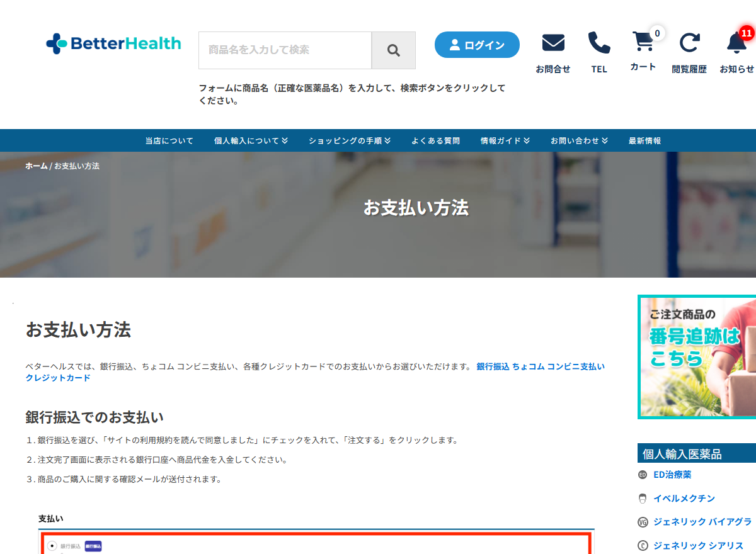The width and height of the screenshot is (756, 554).
Task: Click the イベルメクチン category icon
Action: click(643, 499)
